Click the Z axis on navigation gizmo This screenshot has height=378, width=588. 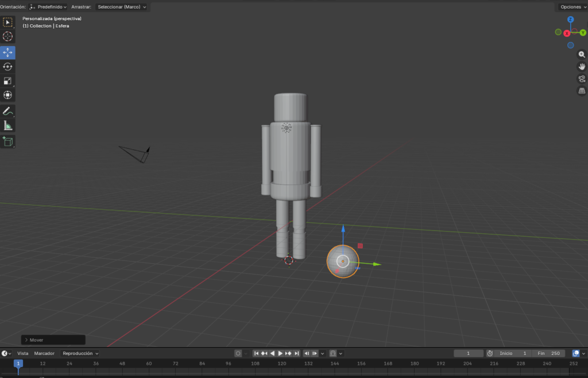coord(570,19)
